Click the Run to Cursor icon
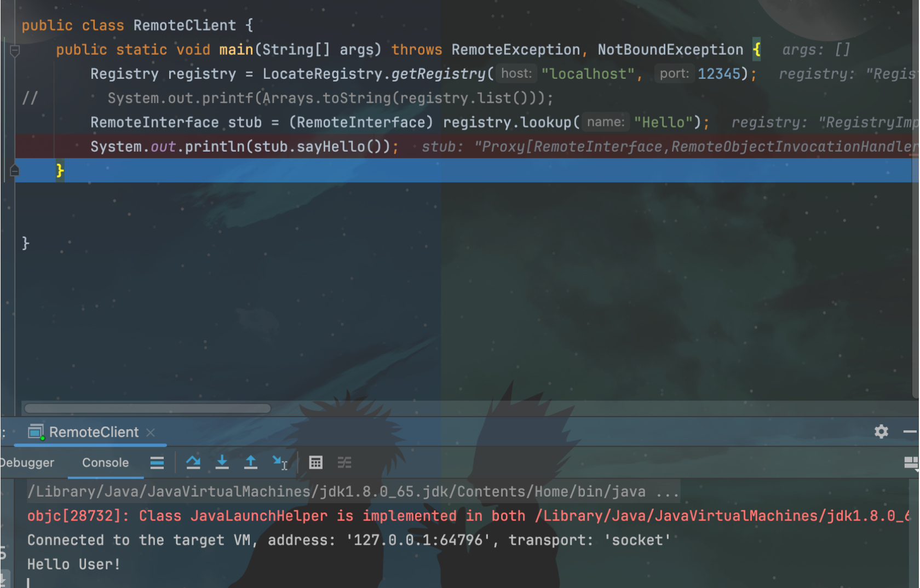The width and height of the screenshot is (920, 588). coord(280,463)
